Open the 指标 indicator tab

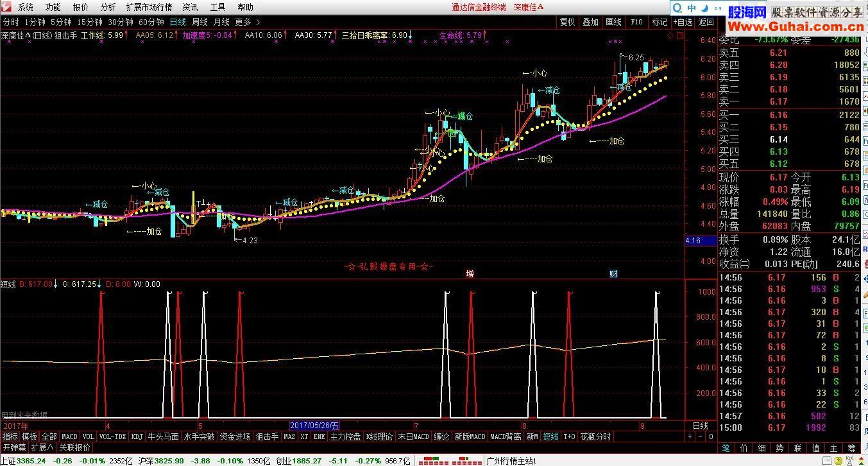pos(10,436)
